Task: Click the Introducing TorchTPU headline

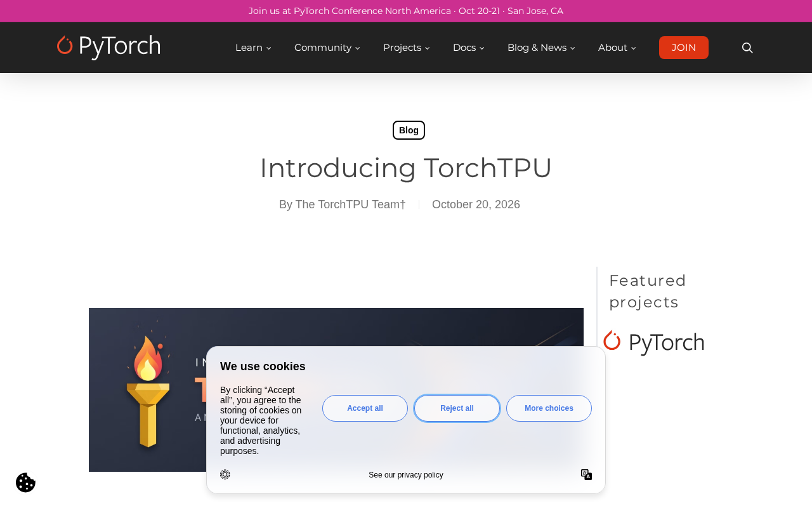Action: 406,168
